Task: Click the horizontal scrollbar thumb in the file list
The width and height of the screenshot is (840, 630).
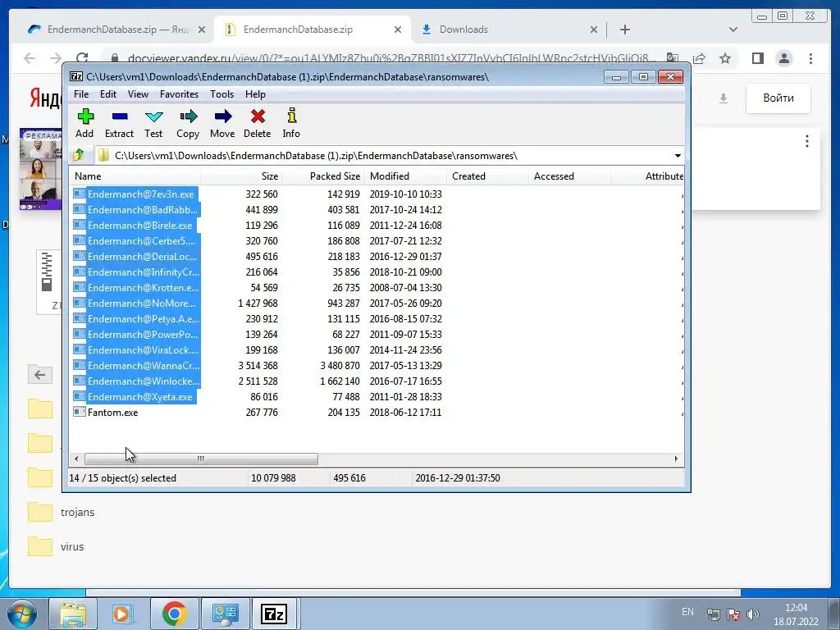Action: coord(201,459)
